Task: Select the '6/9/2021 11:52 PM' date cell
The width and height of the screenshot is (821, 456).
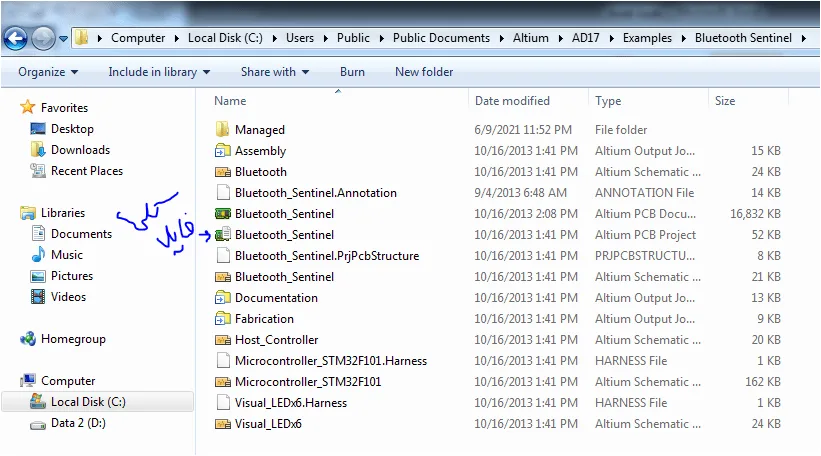Action: click(x=523, y=129)
